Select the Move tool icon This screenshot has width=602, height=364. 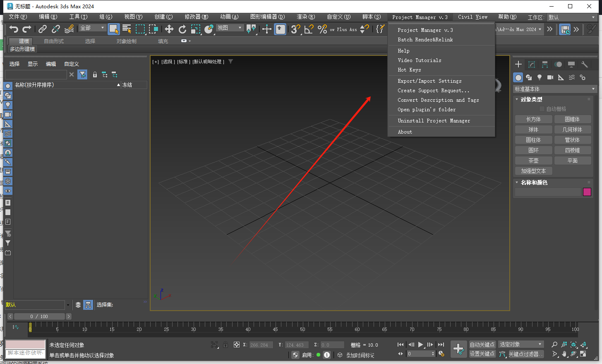(169, 29)
